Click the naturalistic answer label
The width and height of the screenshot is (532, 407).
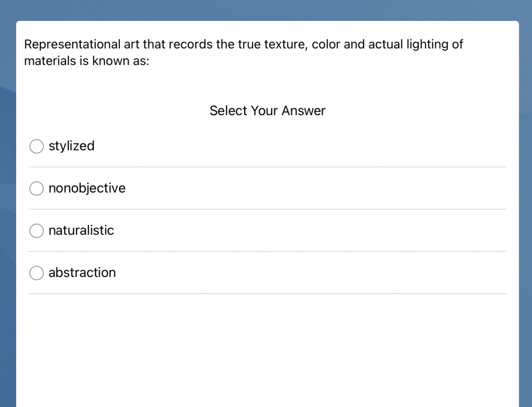coord(81,231)
